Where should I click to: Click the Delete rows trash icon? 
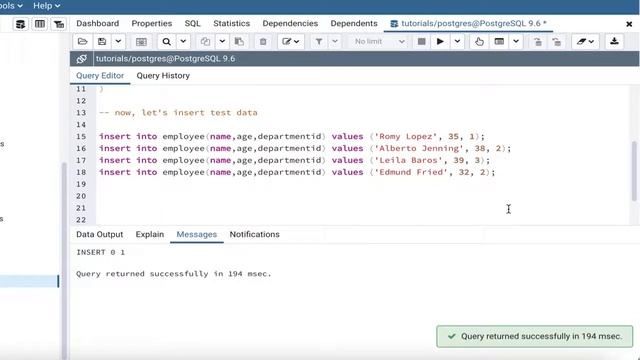263,41
